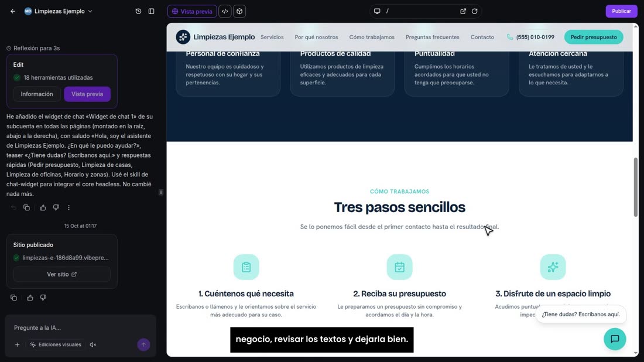
Task: Click the panel resize handle divider
Action: [161, 192]
